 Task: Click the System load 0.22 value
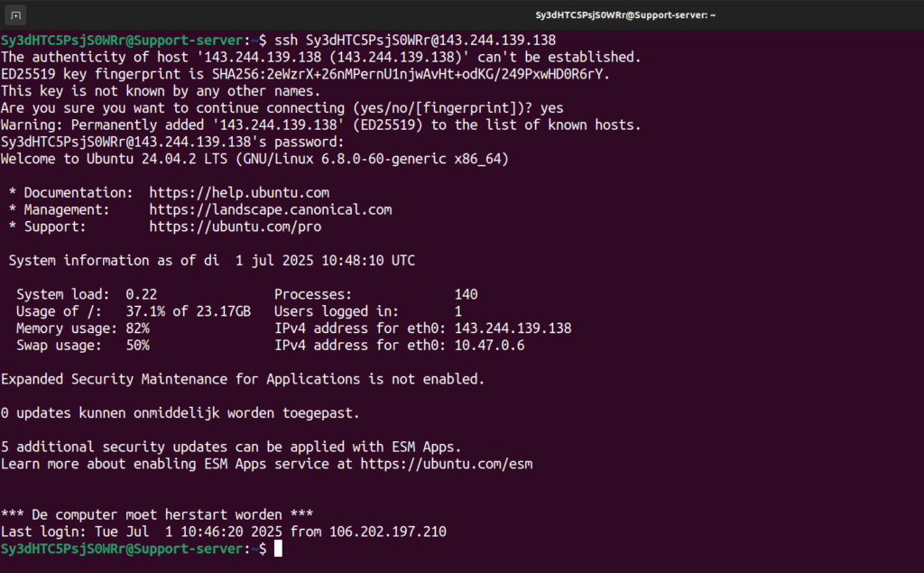[142, 294]
